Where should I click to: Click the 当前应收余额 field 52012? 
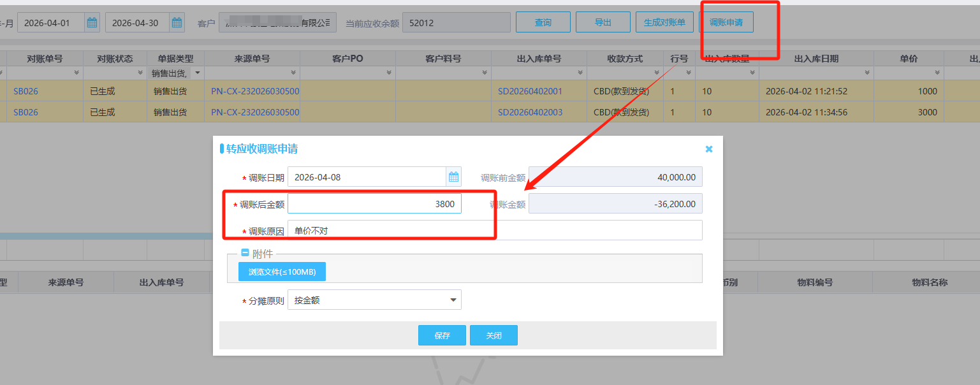pyautogui.click(x=457, y=23)
